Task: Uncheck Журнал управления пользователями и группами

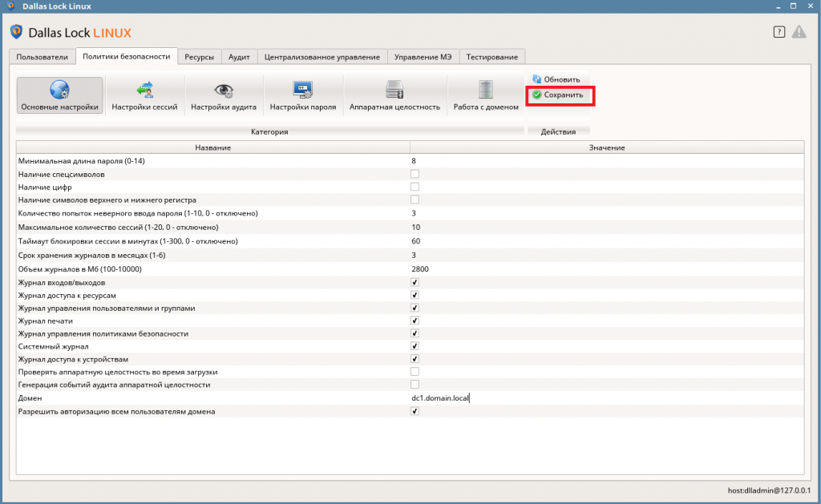Action: (x=415, y=308)
